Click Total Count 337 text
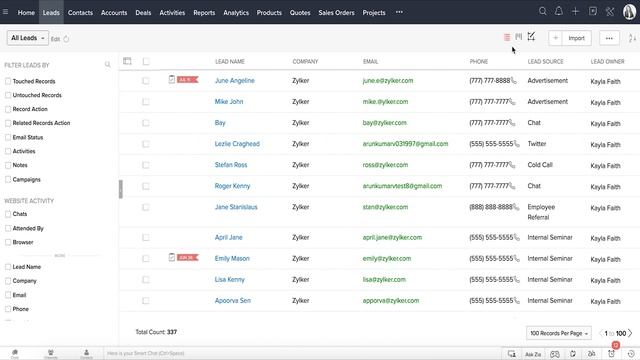Screen dimensions: 640x360 click(156, 332)
